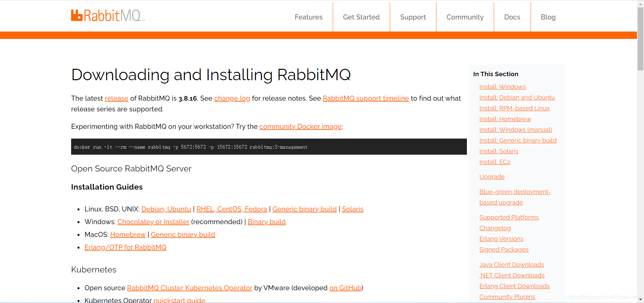This screenshot has height=303, width=644.
Task: Open sidebar Install: Solaris link
Action: (499, 151)
